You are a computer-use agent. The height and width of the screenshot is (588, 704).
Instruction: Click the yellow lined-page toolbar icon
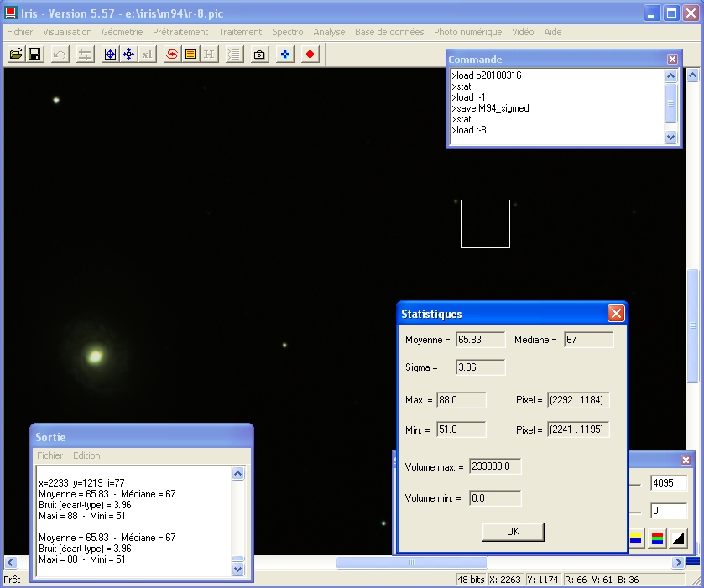(190, 54)
